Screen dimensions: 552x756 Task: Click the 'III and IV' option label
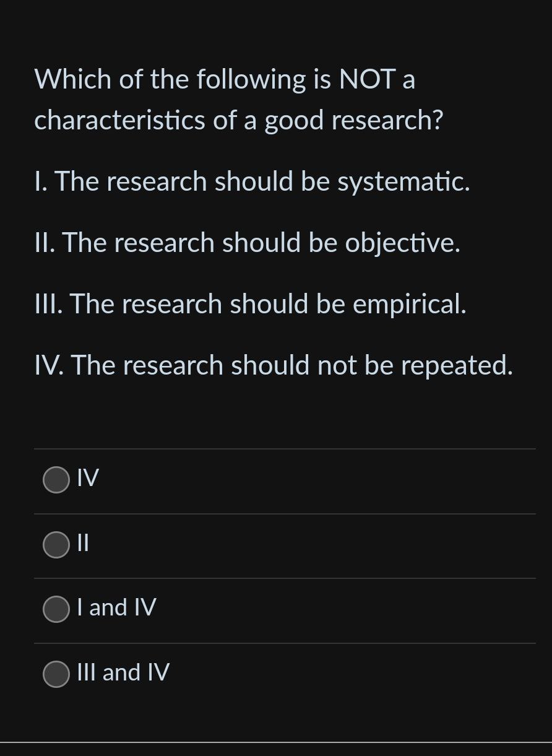click(x=123, y=672)
